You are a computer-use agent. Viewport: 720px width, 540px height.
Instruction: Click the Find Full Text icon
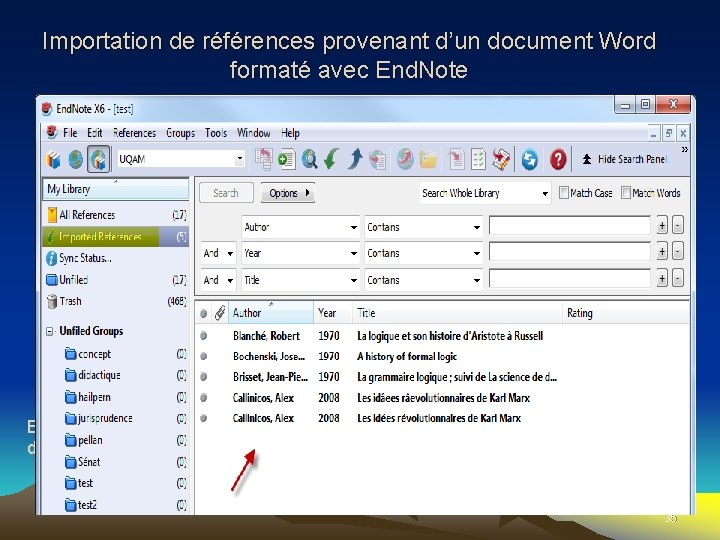tap(377, 159)
